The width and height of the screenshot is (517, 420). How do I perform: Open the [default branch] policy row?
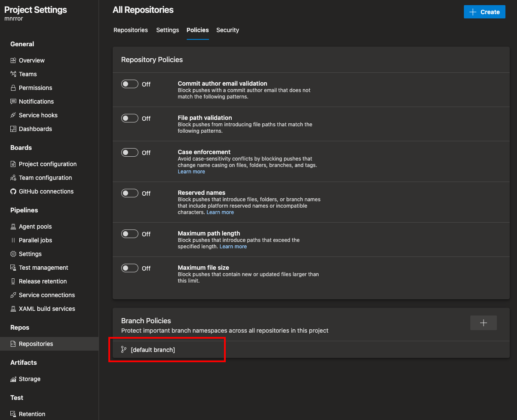[311, 350]
